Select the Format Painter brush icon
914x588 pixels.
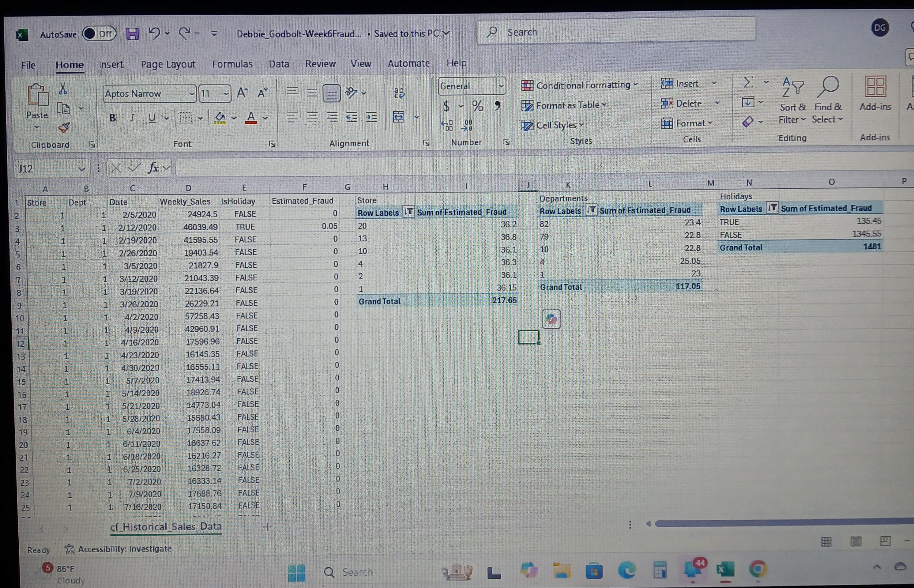64,128
